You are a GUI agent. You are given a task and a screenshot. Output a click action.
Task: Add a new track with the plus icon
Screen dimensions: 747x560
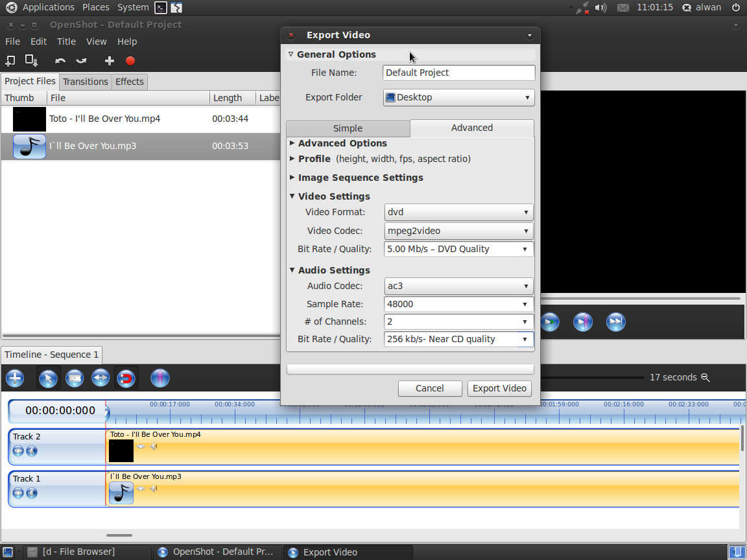pyautogui.click(x=14, y=378)
